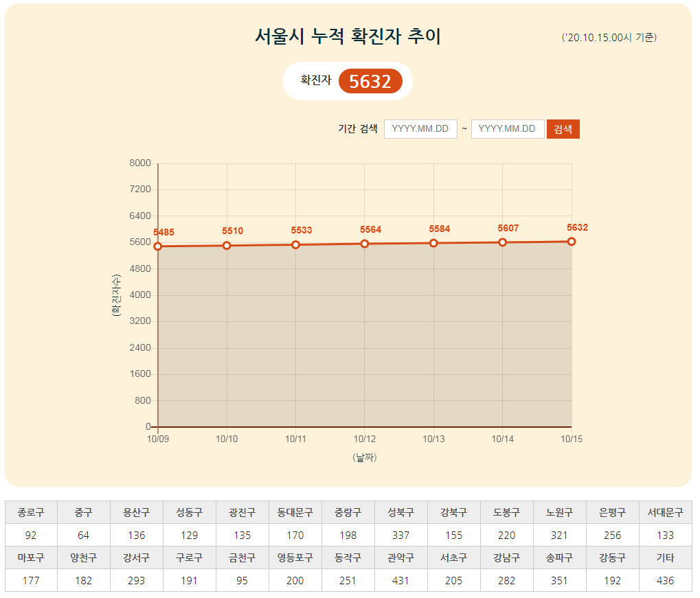The height and width of the screenshot is (598, 700).
Task: Click the value 337 under 성북구
Action: coord(401,535)
